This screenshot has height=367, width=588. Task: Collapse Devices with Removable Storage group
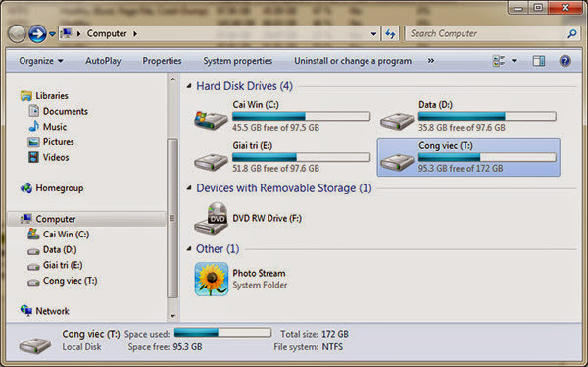coord(189,187)
